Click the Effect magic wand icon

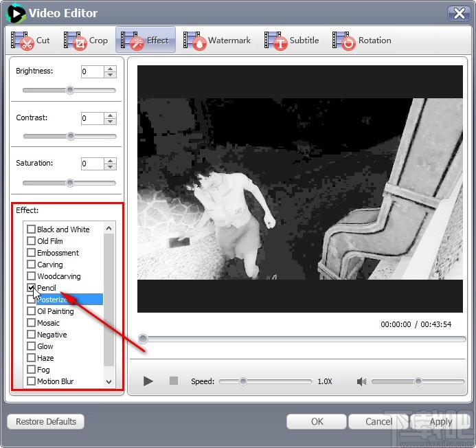(x=133, y=41)
